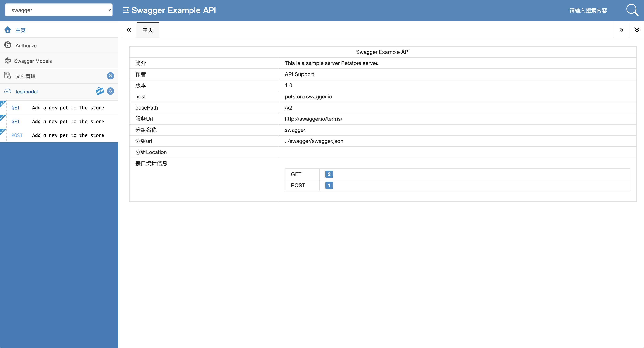Open 主页 from the sidebar menu

tap(21, 30)
